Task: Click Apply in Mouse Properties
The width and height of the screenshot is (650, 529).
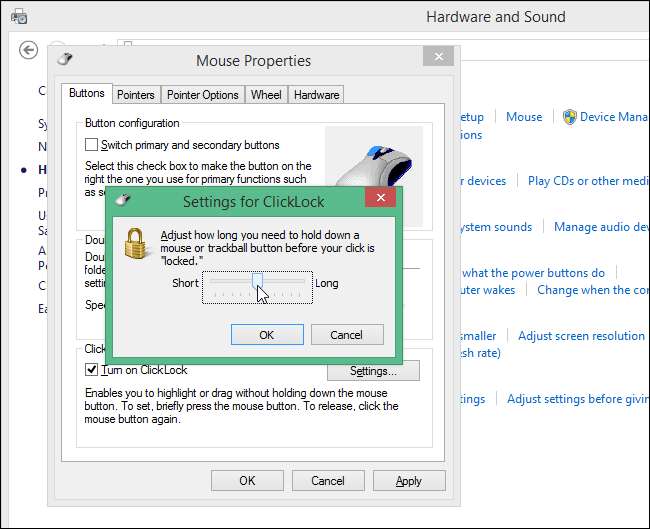Action: (408, 481)
